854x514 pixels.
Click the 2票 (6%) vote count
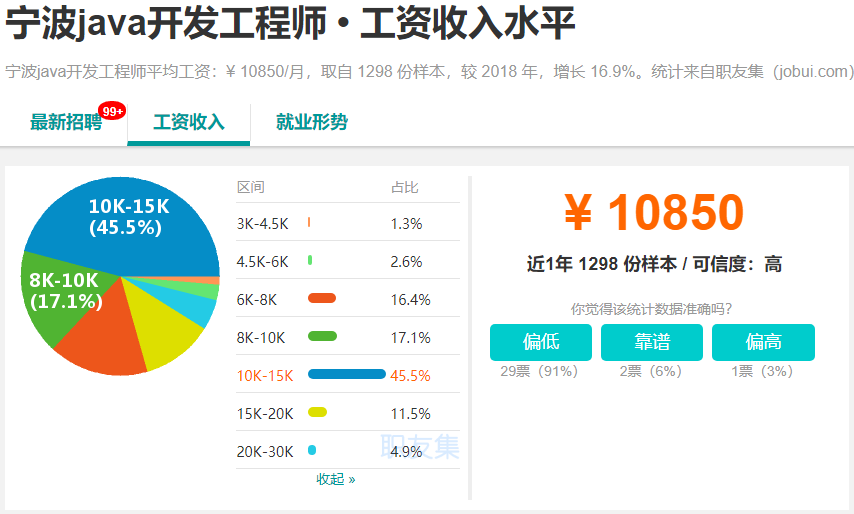651,371
